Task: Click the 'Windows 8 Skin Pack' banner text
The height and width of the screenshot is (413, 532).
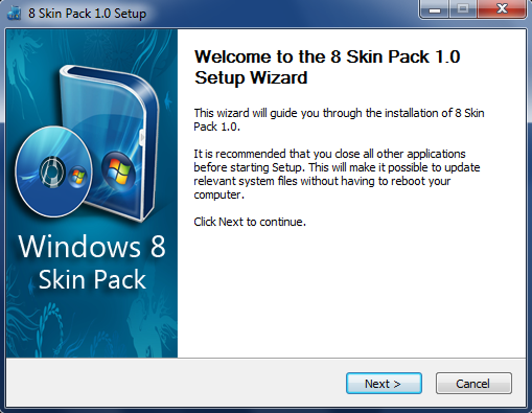Action: click(92, 262)
